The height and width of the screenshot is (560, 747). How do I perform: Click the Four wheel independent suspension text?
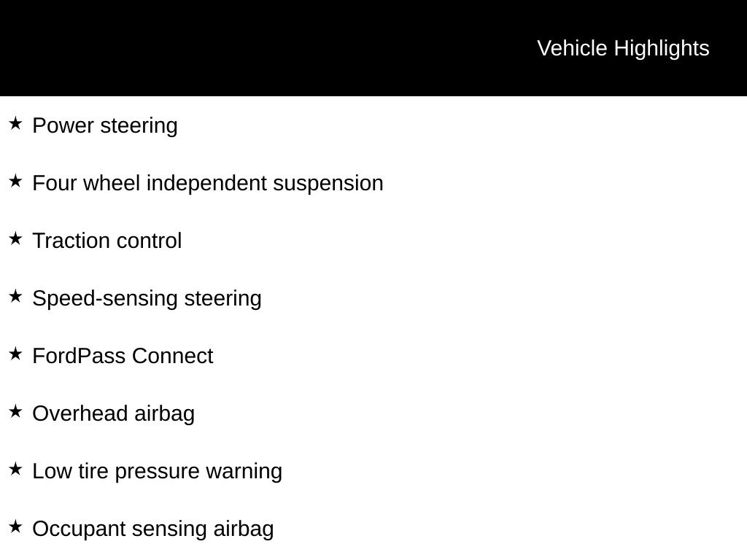coord(208,183)
